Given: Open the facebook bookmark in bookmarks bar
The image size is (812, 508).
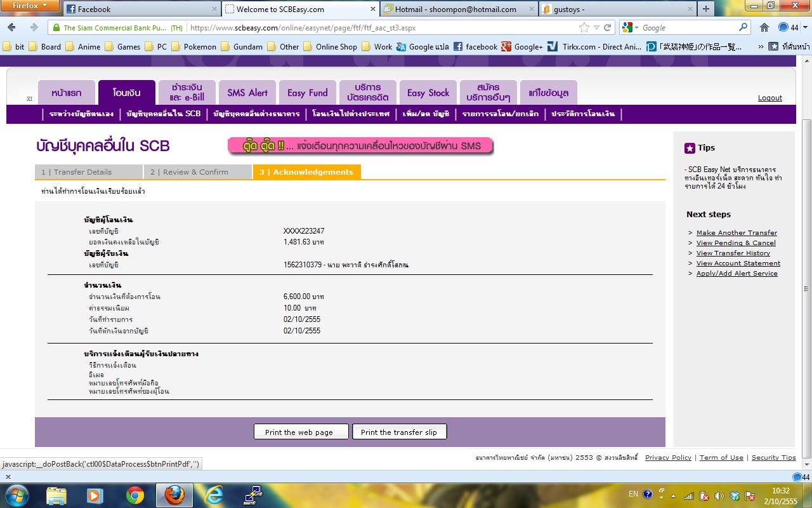Looking at the screenshot, I should coord(476,46).
